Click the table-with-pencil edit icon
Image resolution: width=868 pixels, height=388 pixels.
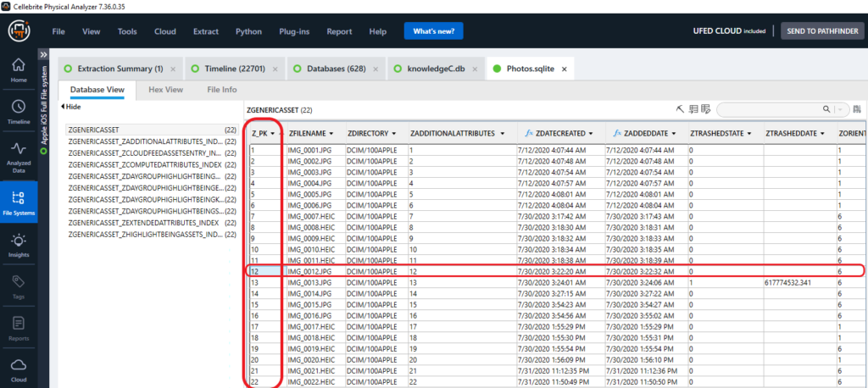[x=705, y=109]
